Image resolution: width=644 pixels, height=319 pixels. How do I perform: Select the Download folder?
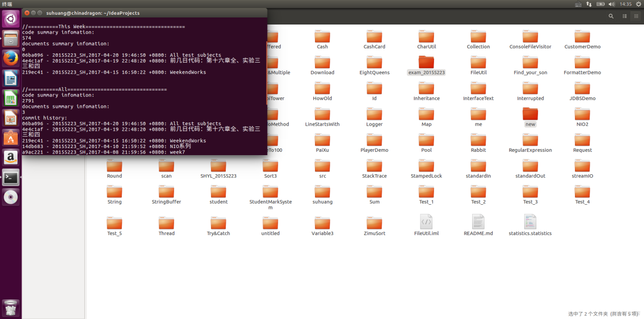323,66
